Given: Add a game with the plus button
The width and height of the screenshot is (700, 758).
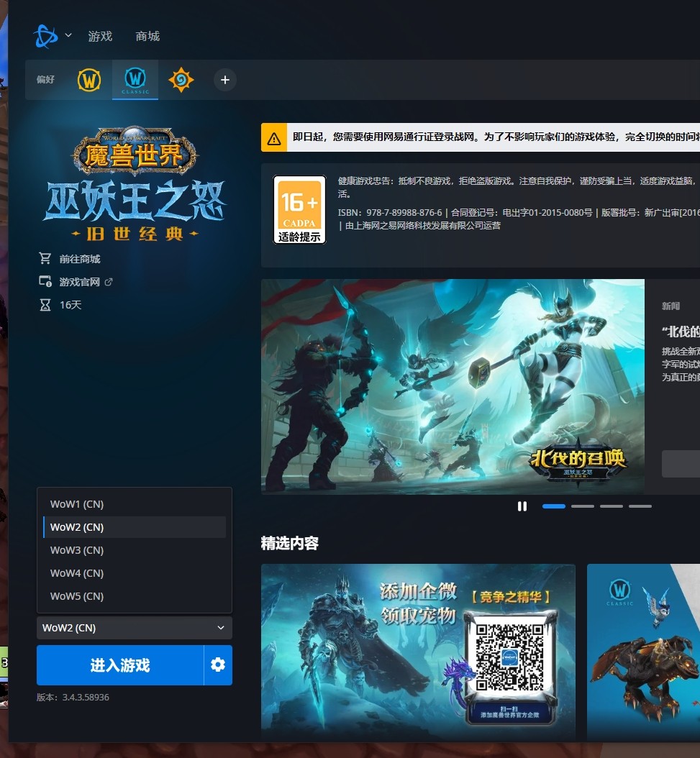Looking at the screenshot, I should tap(225, 80).
